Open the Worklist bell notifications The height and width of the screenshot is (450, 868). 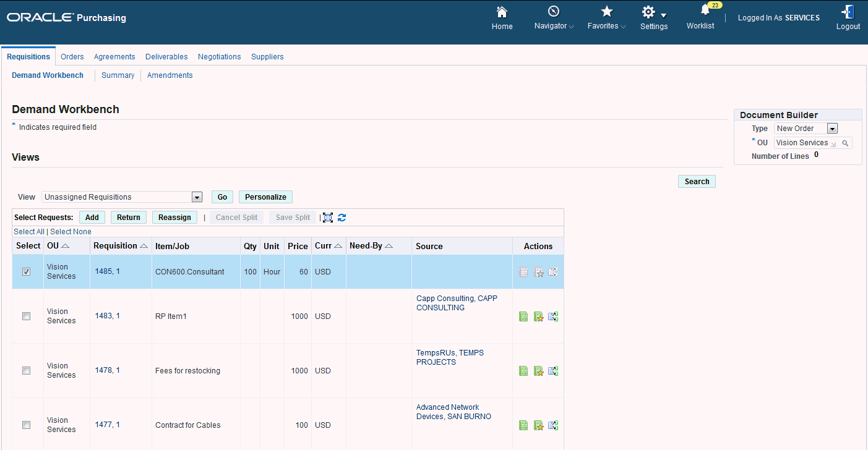(705, 11)
